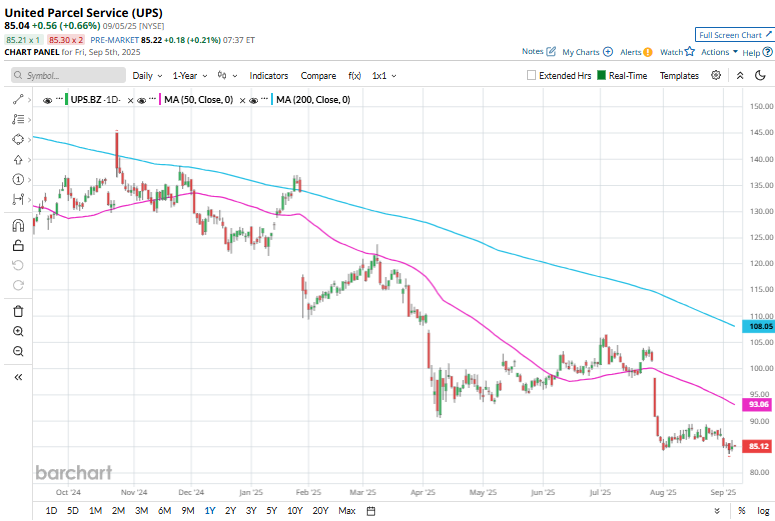Select the measure range tool
This screenshot has height=521, width=775.
18,199
